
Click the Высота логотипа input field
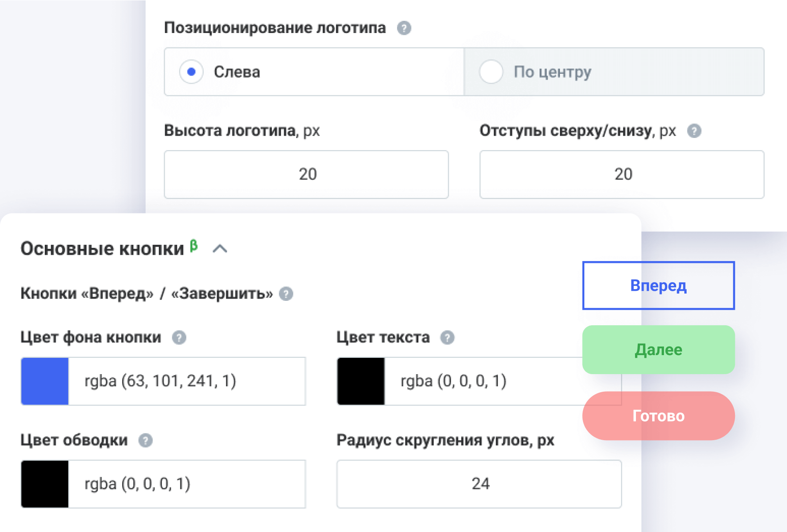(306, 175)
